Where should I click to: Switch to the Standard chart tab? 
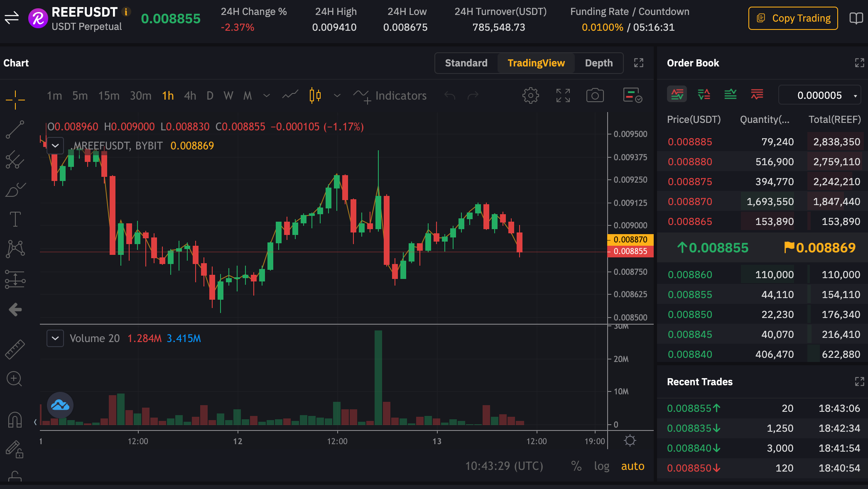pyautogui.click(x=466, y=63)
